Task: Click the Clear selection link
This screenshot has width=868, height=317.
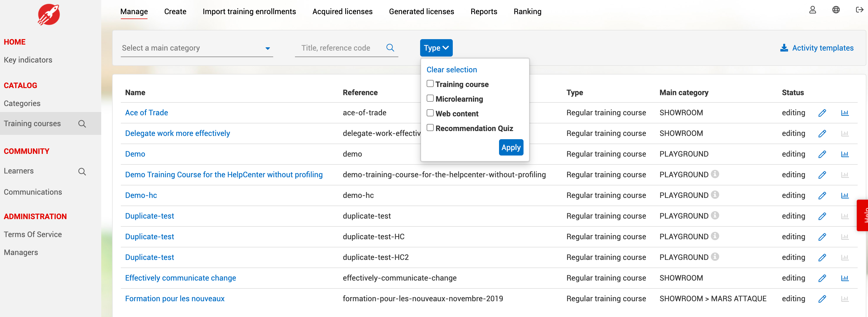Action: pos(451,70)
